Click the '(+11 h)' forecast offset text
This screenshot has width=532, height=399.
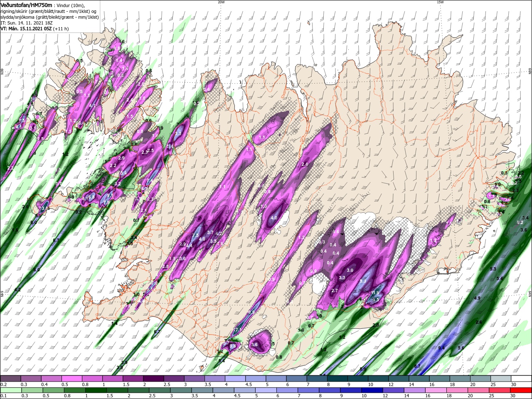(x=61, y=29)
